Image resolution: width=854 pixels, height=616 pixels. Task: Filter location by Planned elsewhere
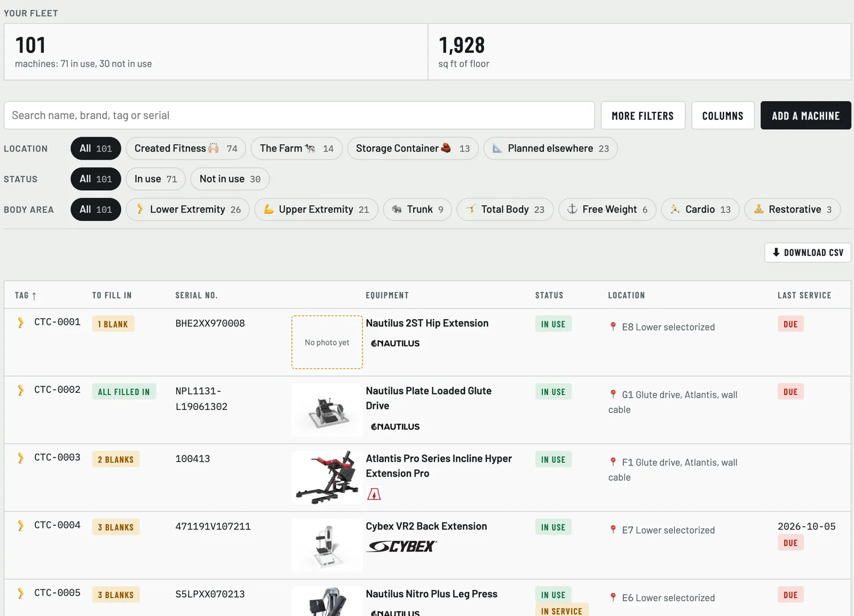click(550, 148)
